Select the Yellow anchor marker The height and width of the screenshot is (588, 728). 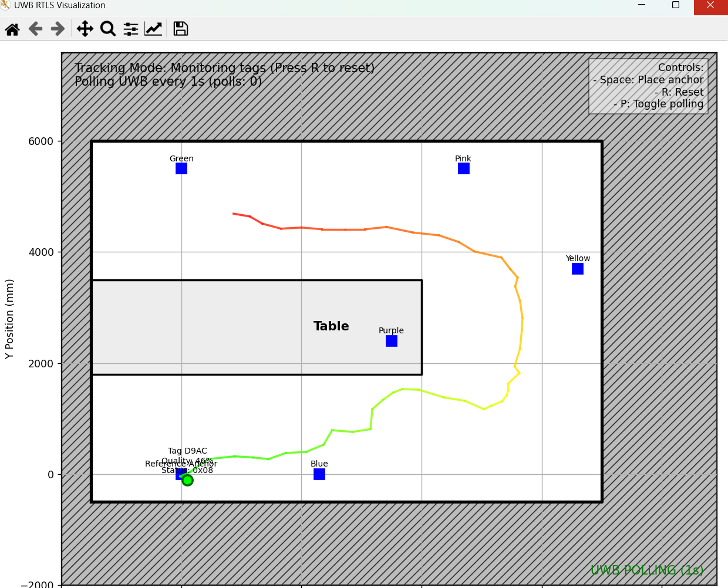578,269
